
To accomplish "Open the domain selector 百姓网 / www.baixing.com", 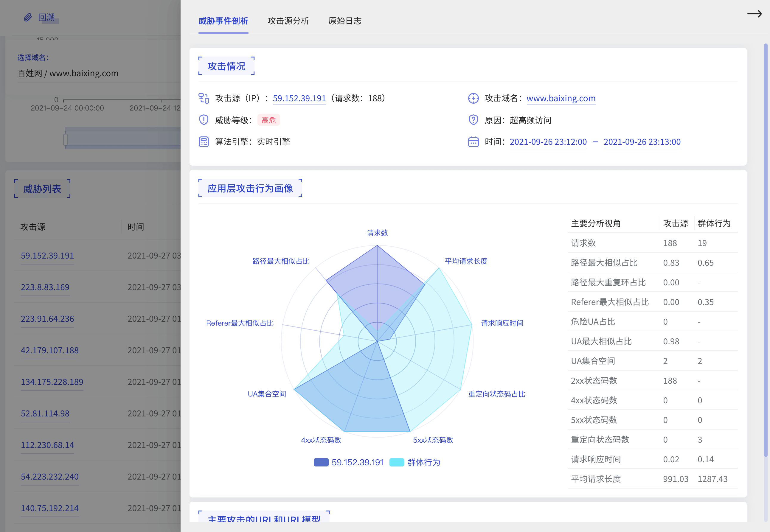I will [68, 73].
